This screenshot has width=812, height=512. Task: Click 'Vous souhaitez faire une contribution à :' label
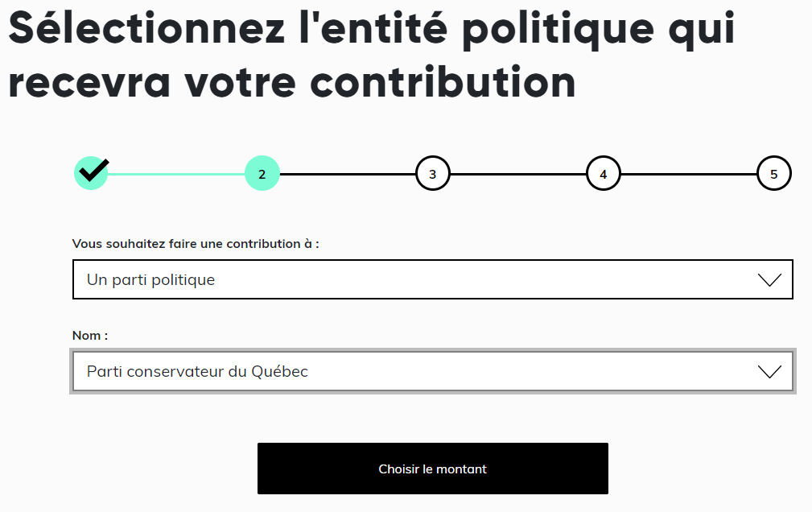click(x=196, y=244)
